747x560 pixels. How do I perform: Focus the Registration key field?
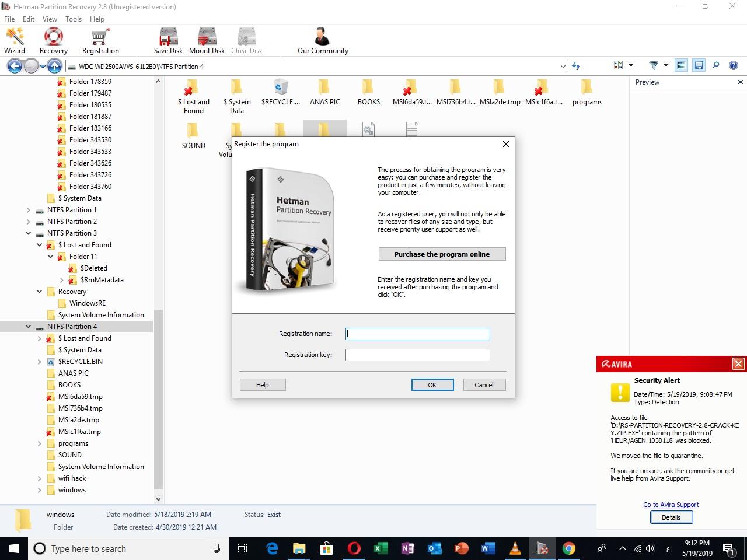(417, 355)
